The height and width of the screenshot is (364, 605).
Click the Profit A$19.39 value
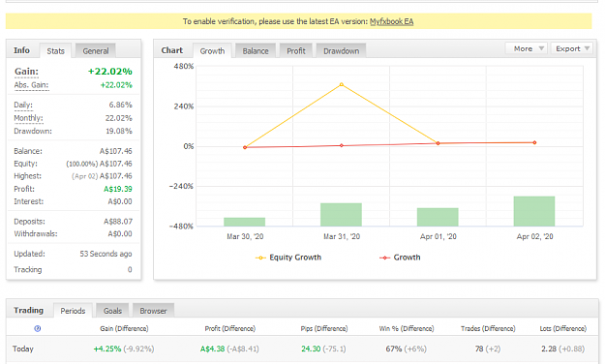(x=118, y=189)
